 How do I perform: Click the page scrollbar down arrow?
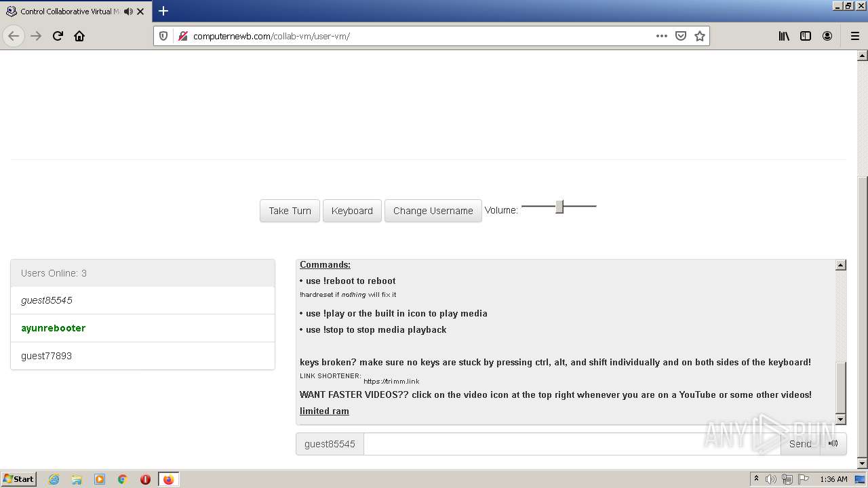[863, 464]
